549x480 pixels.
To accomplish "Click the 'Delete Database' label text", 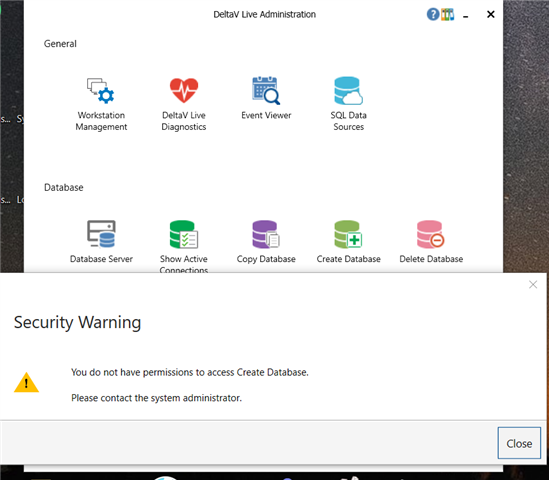I will (x=431, y=259).
